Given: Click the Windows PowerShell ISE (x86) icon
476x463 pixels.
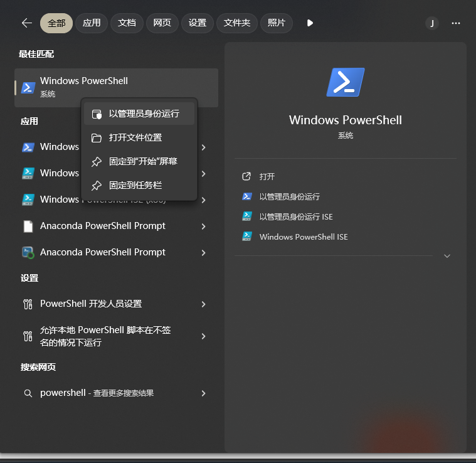Looking at the screenshot, I should (x=28, y=200).
